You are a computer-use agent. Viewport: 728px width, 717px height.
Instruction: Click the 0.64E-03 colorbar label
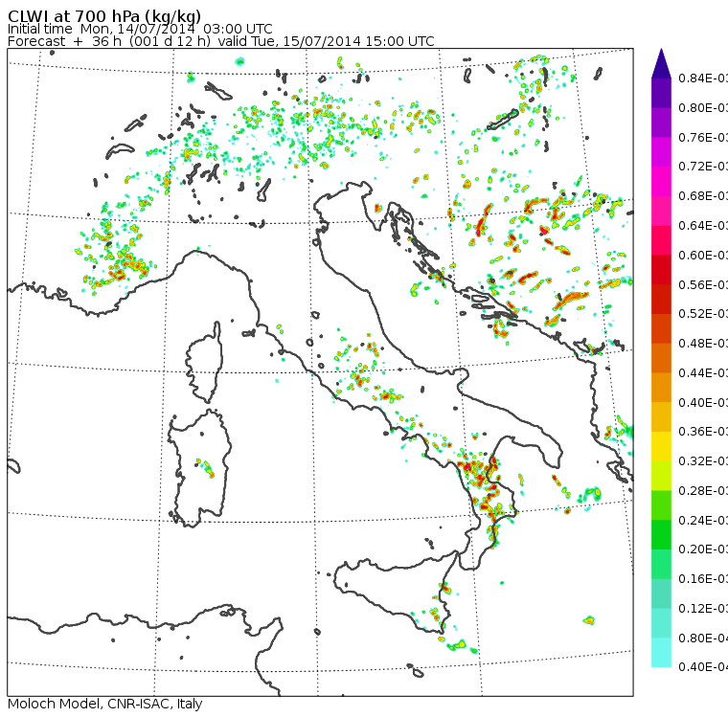coord(702,226)
